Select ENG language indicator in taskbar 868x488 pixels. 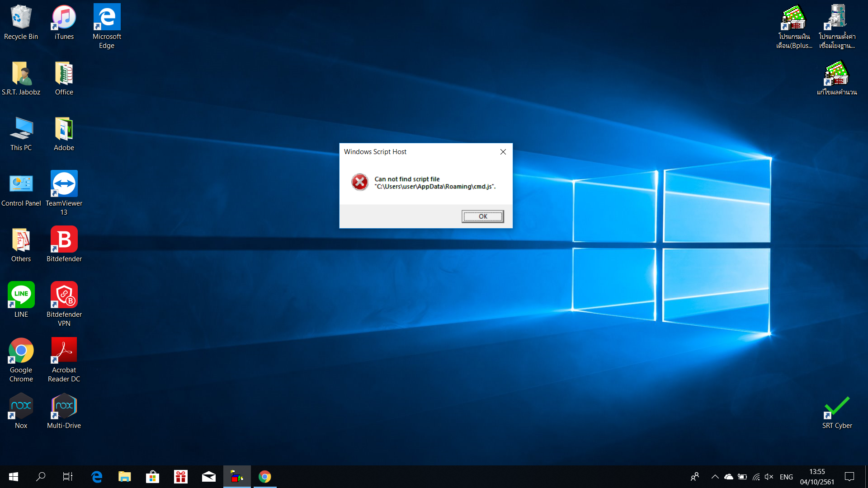click(x=786, y=477)
